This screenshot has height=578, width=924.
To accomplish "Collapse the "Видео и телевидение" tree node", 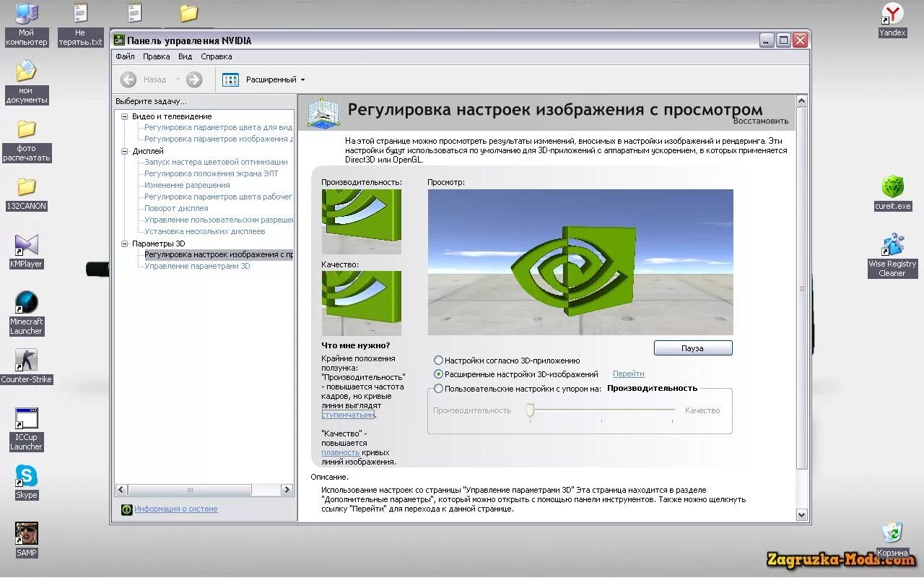I will (x=124, y=116).
